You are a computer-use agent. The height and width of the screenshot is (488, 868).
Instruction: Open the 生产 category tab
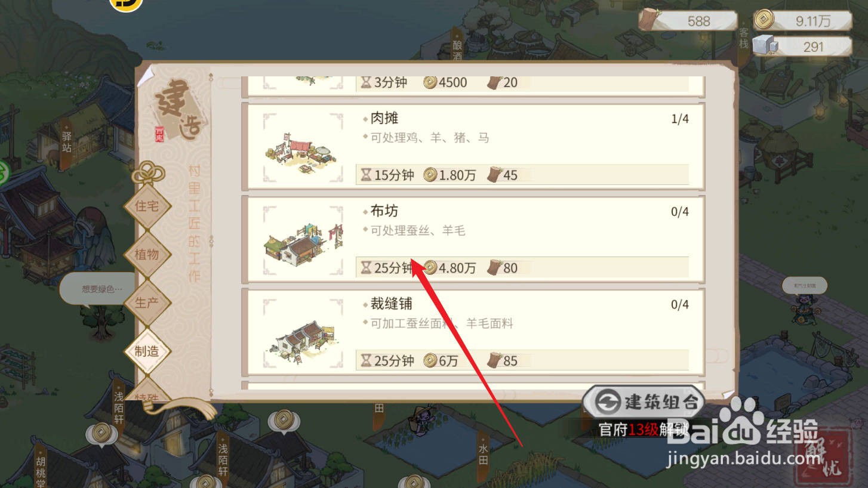(x=147, y=303)
